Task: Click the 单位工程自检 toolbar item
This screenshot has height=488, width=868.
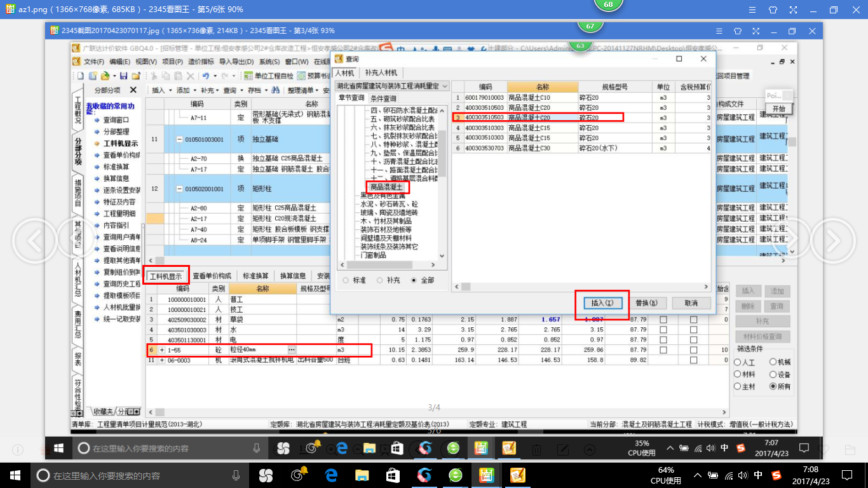Action: pos(269,76)
